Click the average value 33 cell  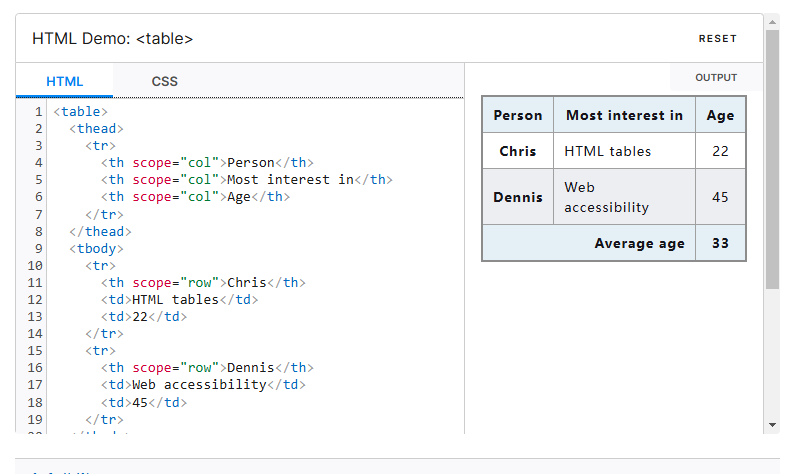pyautogui.click(x=720, y=243)
